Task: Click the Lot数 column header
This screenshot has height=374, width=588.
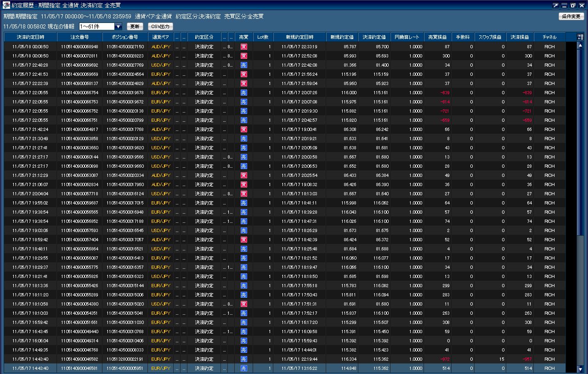Action: [263, 37]
